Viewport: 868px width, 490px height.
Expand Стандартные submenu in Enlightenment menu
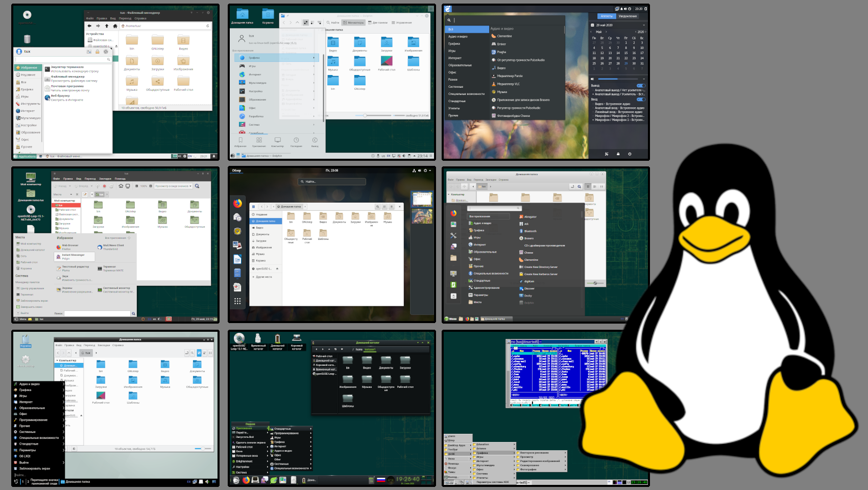290,429
